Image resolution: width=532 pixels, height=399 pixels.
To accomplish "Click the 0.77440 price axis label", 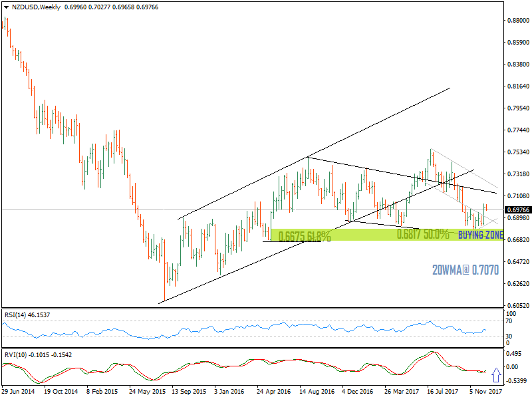I will coord(518,130).
